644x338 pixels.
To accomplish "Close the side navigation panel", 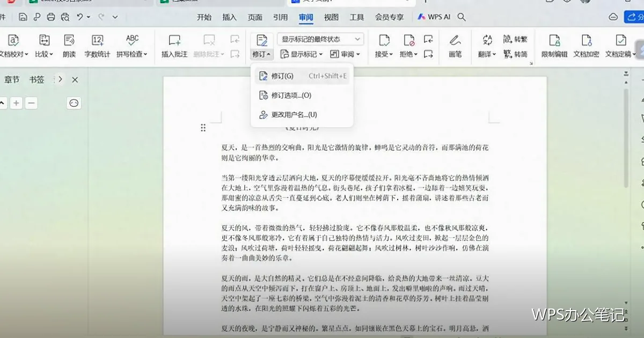I will 75,79.
